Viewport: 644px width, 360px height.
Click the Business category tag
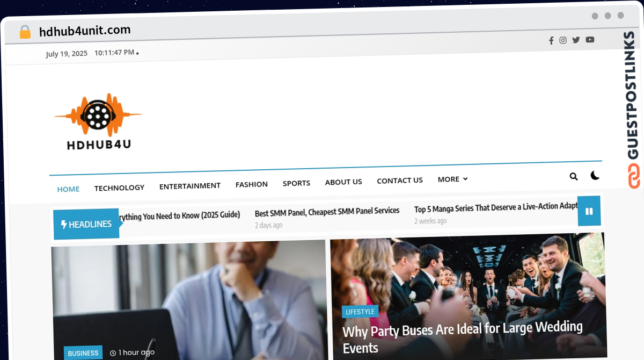[83, 353]
